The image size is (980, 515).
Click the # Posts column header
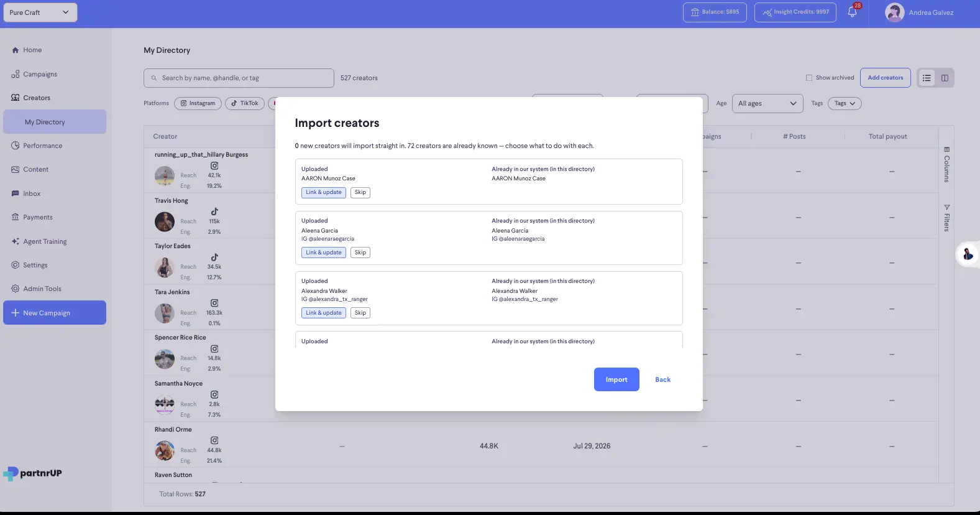point(794,136)
